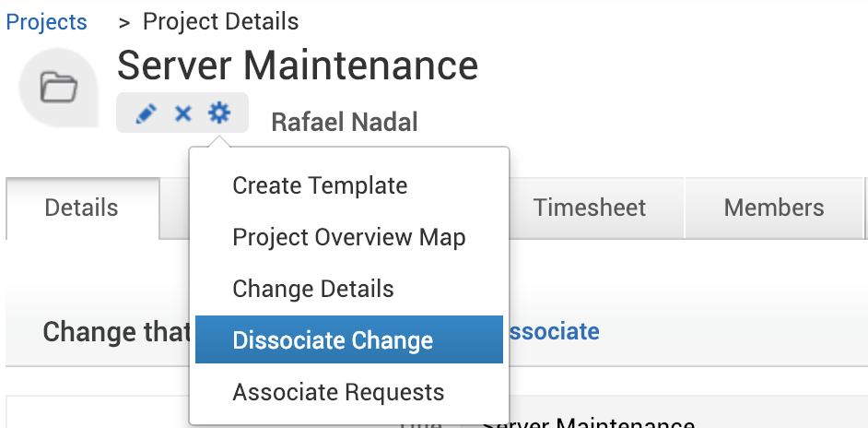Go to the Members tab
The width and height of the screenshot is (868, 428).
[x=774, y=208]
